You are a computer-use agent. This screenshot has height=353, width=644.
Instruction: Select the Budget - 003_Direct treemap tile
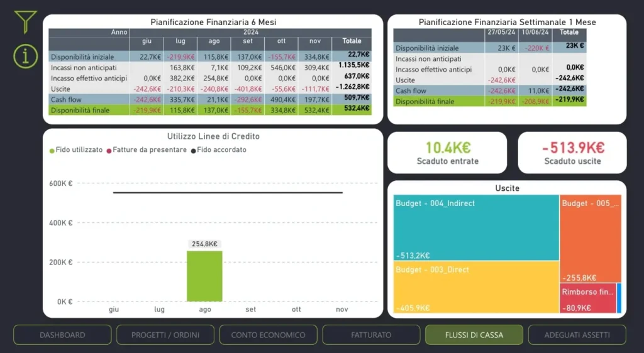tap(477, 287)
